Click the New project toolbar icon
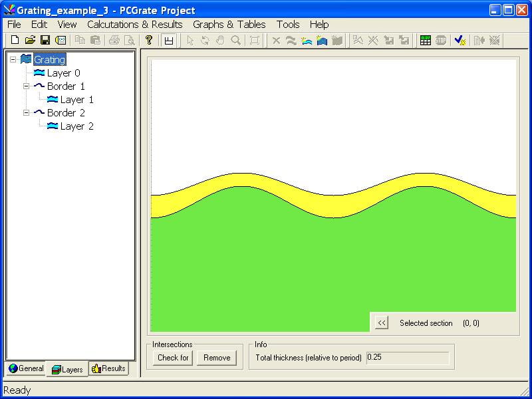The image size is (532, 399). pos(15,41)
